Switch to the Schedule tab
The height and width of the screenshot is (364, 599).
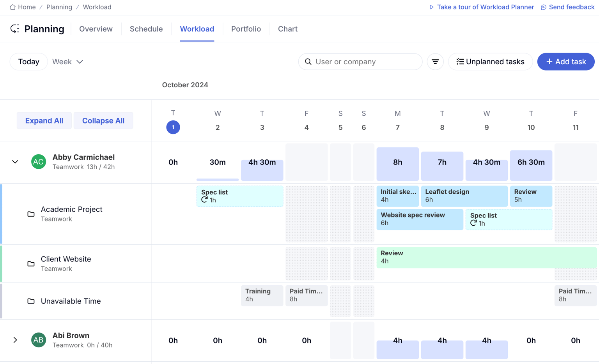point(146,29)
